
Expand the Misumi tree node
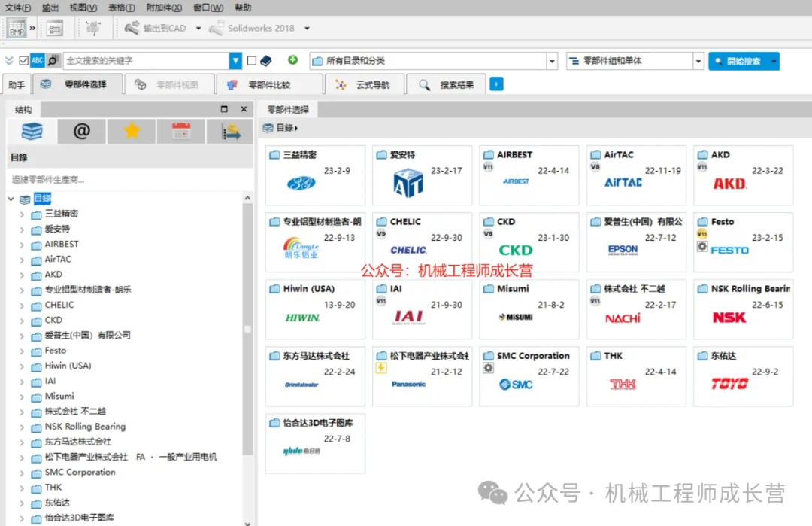click(22, 397)
